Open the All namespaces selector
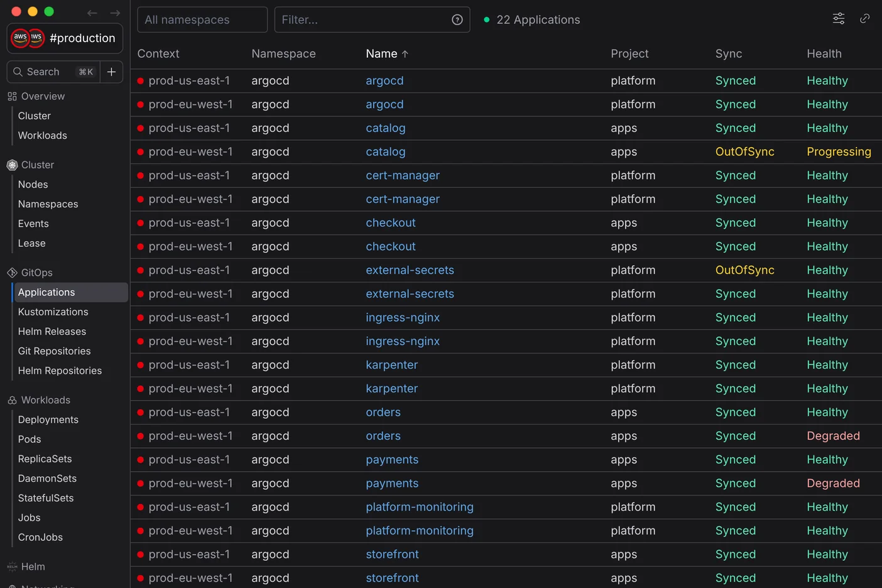The width and height of the screenshot is (882, 588). point(202,19)
